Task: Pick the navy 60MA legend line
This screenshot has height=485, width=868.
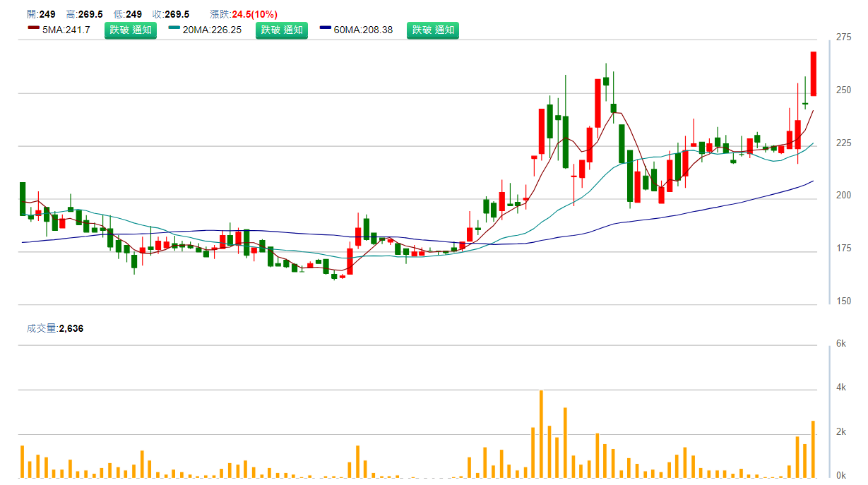Action: click(x=326, y=28)
